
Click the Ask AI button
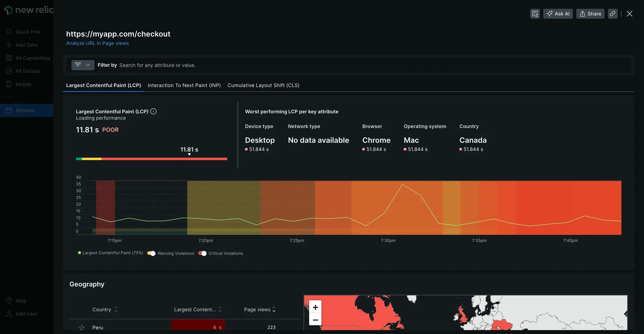[558, 14]
